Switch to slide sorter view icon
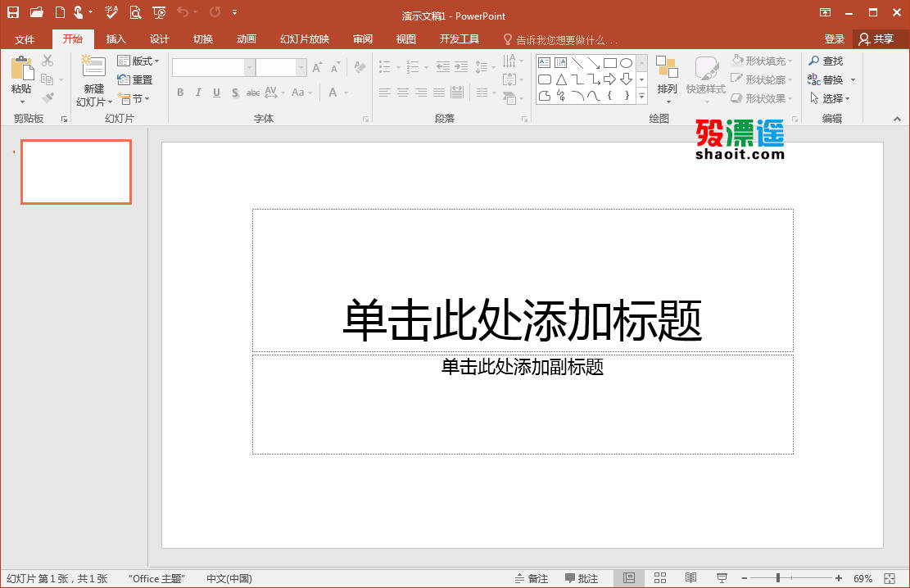Screen dimensions: 910x588 click(660, 578)
